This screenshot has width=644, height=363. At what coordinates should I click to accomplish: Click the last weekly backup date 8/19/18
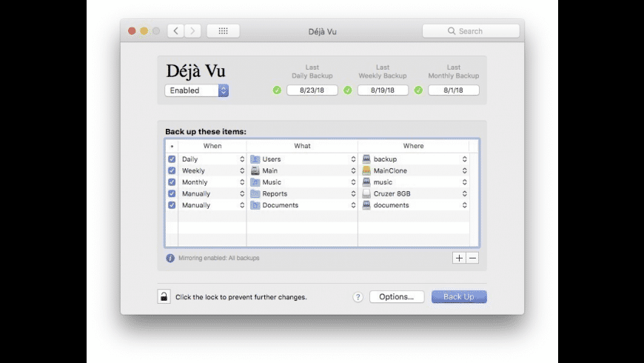click(x=383, y=90)
